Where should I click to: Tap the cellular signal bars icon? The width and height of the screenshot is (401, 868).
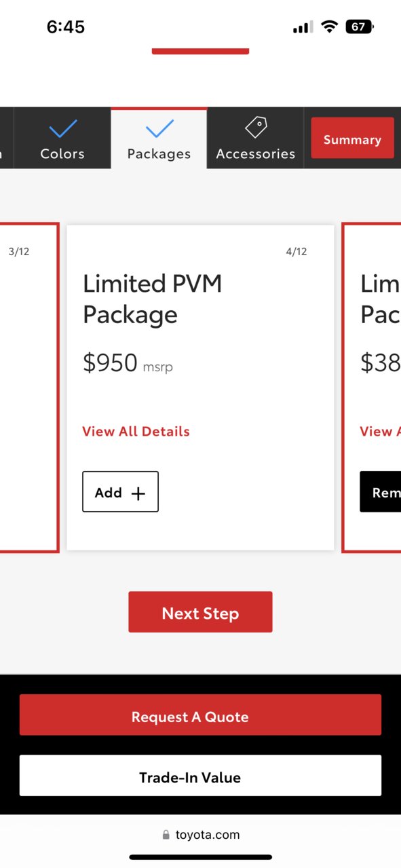(x=303, y=27)
